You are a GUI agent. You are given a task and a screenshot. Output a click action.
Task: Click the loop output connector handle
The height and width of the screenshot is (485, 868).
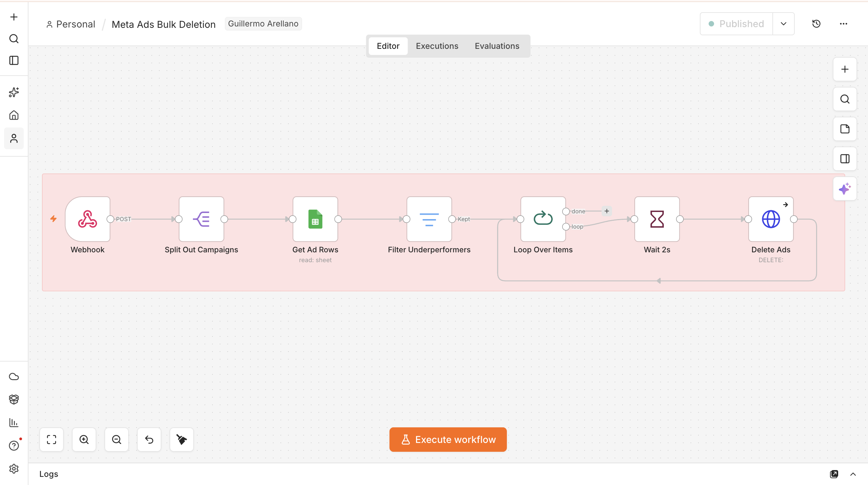[x=566, y=227]
